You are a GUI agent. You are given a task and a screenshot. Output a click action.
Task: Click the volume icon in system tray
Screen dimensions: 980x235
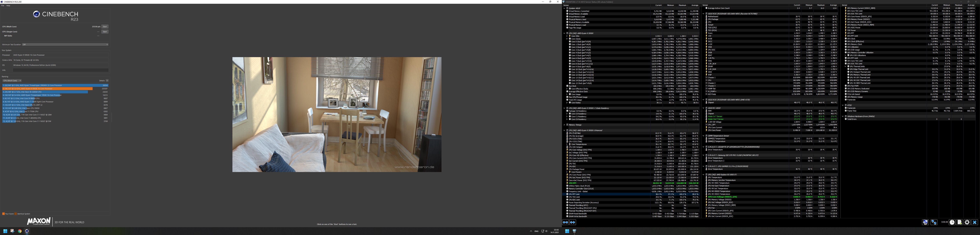546,231
